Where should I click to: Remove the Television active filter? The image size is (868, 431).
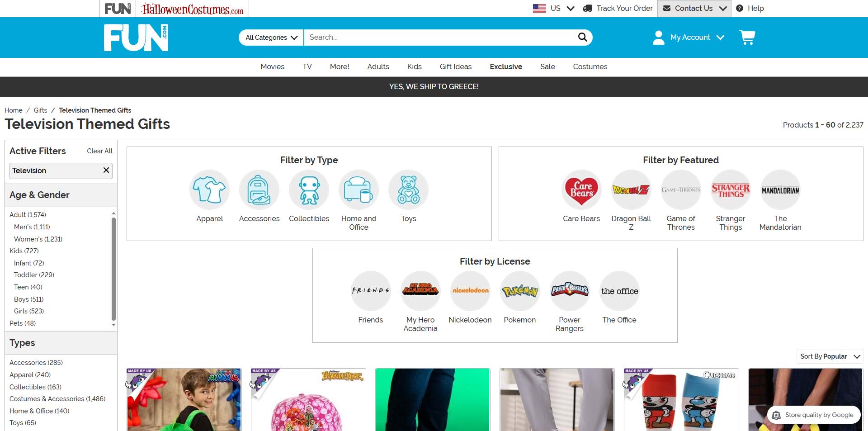point(106,170)
